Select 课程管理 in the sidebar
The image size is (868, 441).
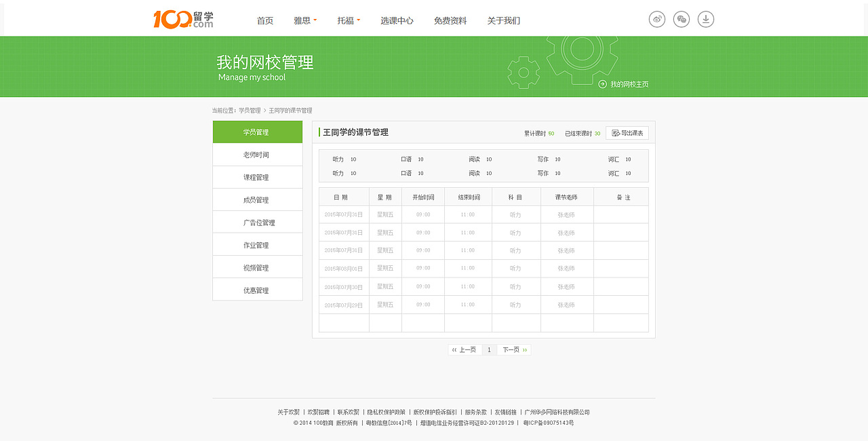(258, 177)
